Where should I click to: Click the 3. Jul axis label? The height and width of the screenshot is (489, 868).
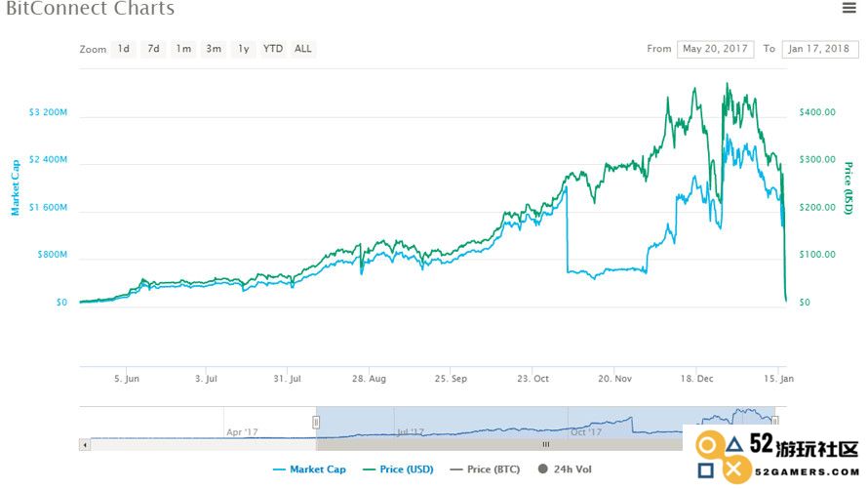[x=206, y=379]
